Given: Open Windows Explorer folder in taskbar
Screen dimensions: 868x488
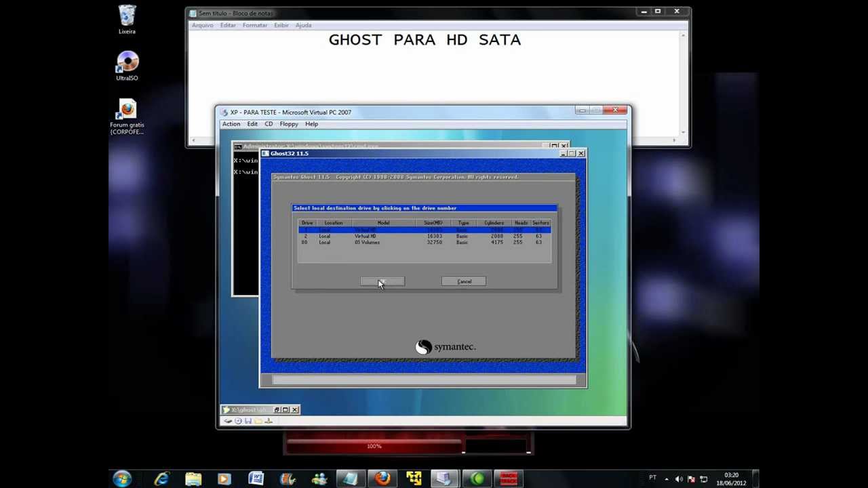Looking at the screenshot, I should [x=193, y=479].
